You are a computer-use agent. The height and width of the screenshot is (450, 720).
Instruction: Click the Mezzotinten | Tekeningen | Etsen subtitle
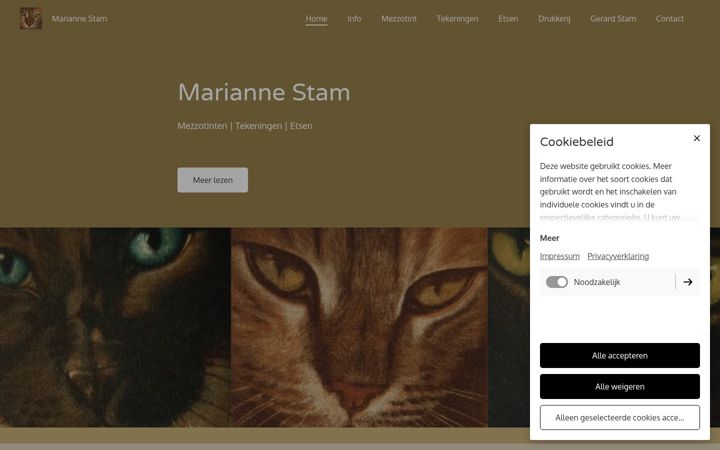click(x=245, y=126)
